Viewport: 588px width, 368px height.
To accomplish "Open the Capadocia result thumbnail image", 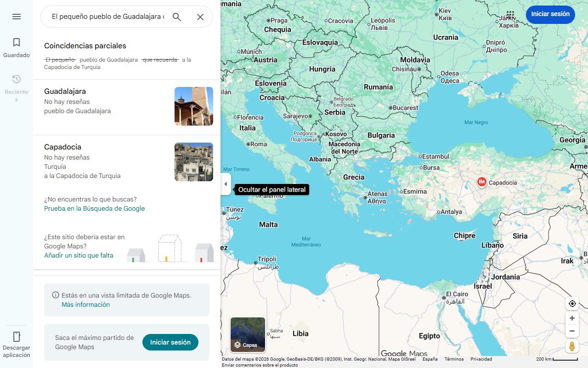I will pyautogui.click(x=193, y=162).
